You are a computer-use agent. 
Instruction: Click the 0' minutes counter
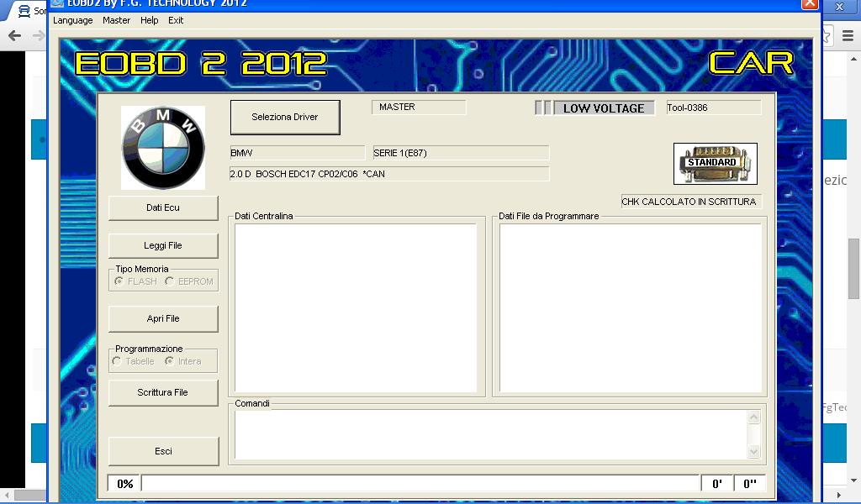pos(717,484)
